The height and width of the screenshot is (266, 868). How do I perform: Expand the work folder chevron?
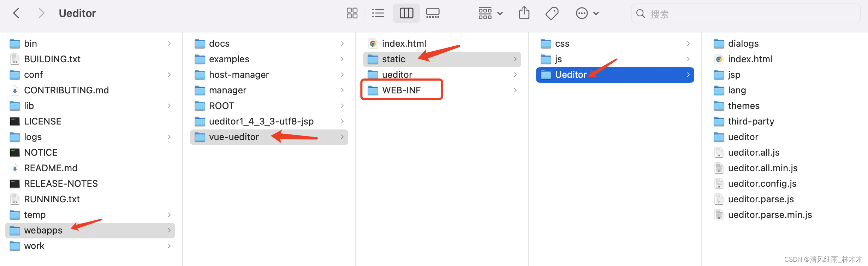click(169, 246)
